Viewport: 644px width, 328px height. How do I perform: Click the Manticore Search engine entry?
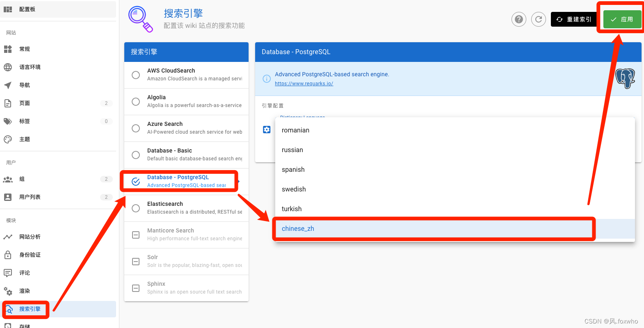coord(186,235)
